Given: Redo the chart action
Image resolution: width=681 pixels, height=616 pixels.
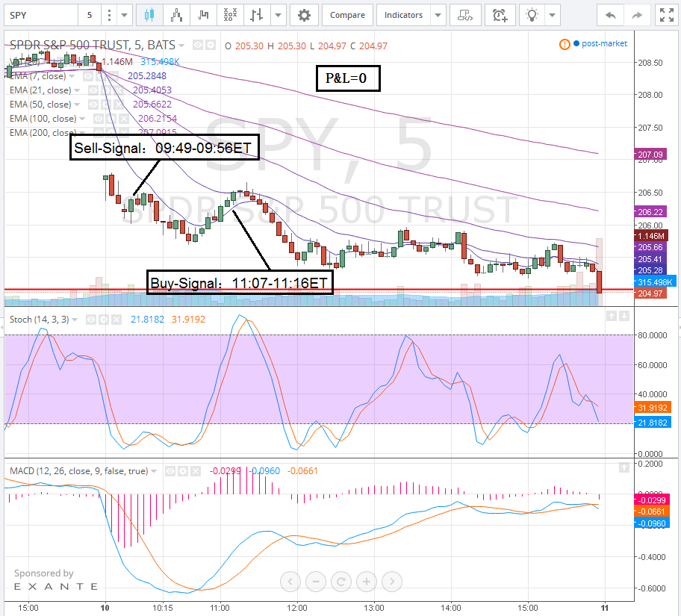Looking at the screenshot, I should 637,15.
